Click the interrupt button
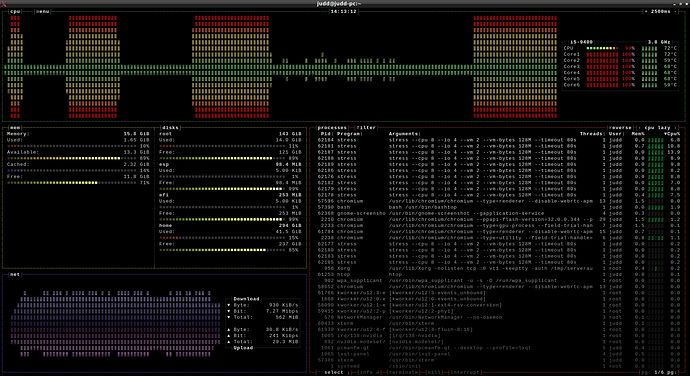Viewport: 690px width, 376px height. (466, 372)
